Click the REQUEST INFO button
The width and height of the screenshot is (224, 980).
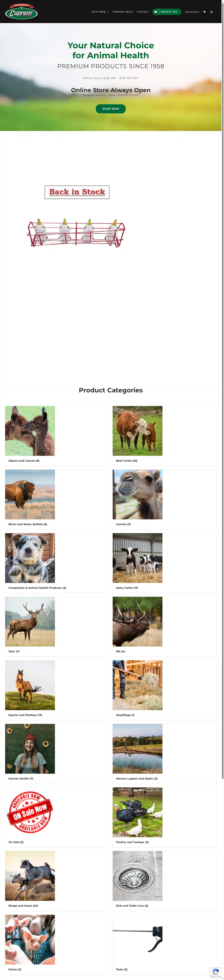167,12
